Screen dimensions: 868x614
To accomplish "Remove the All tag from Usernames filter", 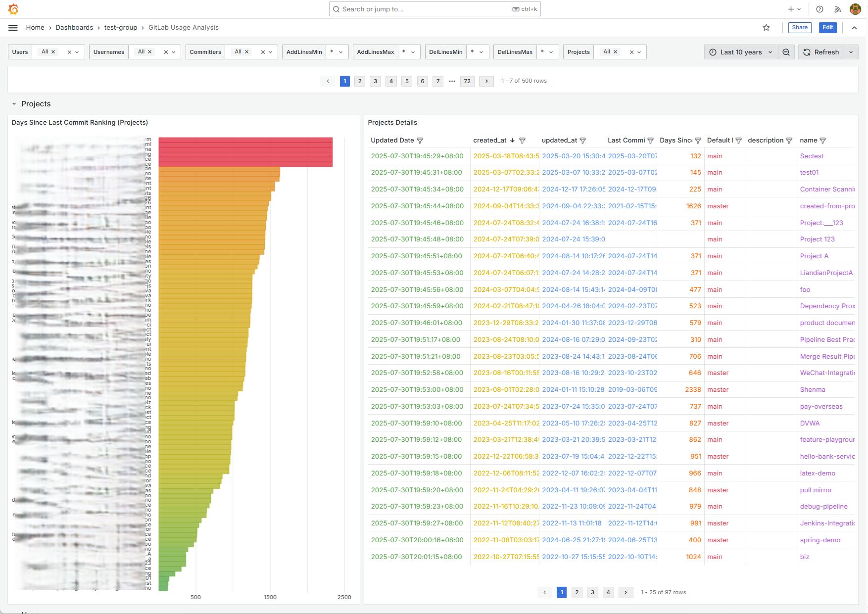I will coord(150,52).
